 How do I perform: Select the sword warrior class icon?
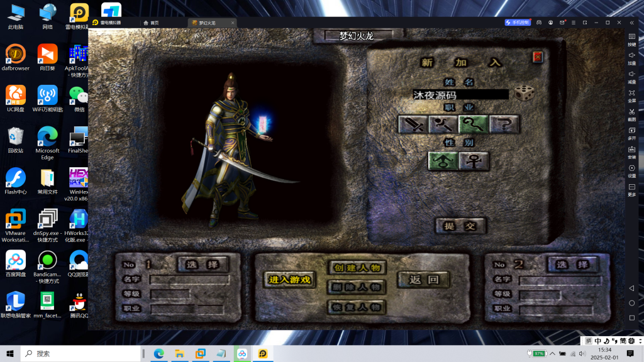(413, 124)
